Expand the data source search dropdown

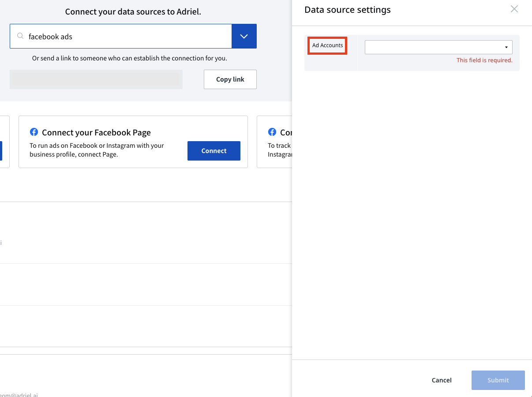244,36
